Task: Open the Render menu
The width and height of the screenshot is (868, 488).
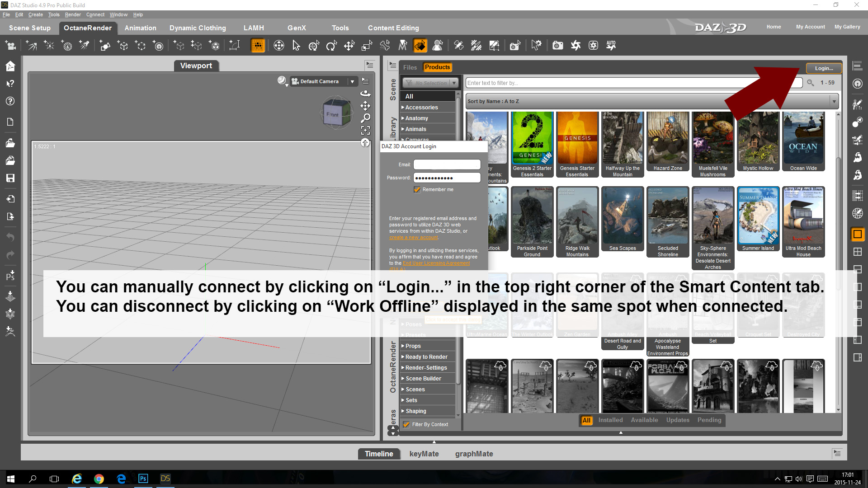Action: 72,14
